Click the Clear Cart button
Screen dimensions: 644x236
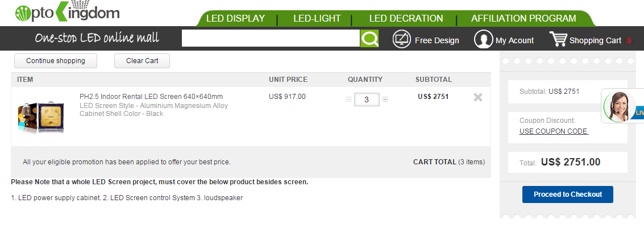pyautogui.click(x=142, y=61)
